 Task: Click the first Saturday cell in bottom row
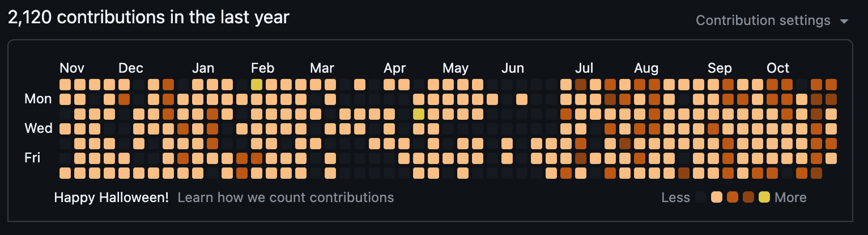pyautogui.click(x=65, y=173)
